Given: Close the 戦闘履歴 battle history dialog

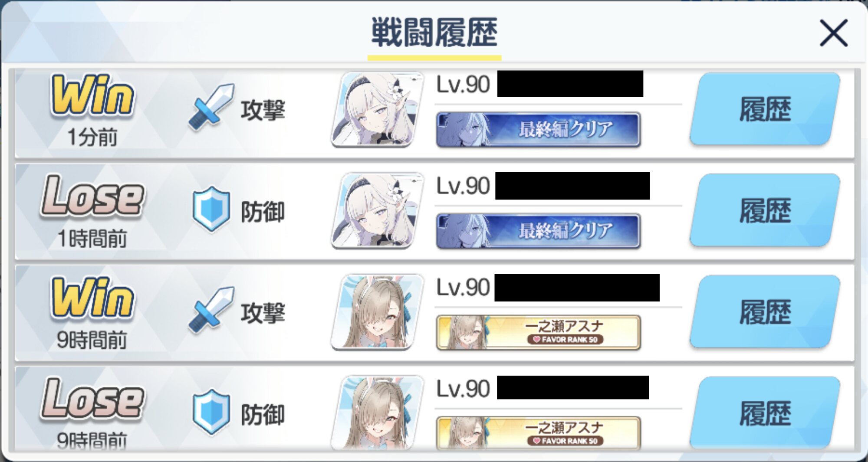Looking at the screenshot, I should (833, 33).
